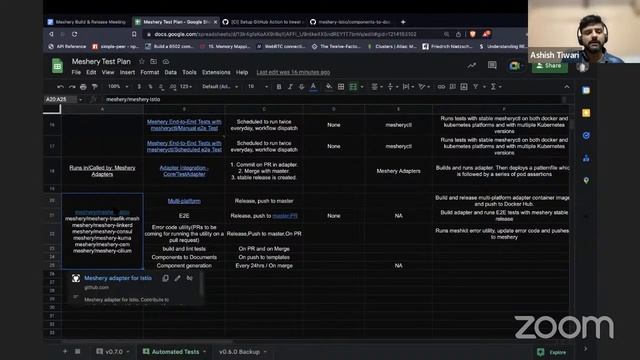Click the Last edit history link

(293, 72)
